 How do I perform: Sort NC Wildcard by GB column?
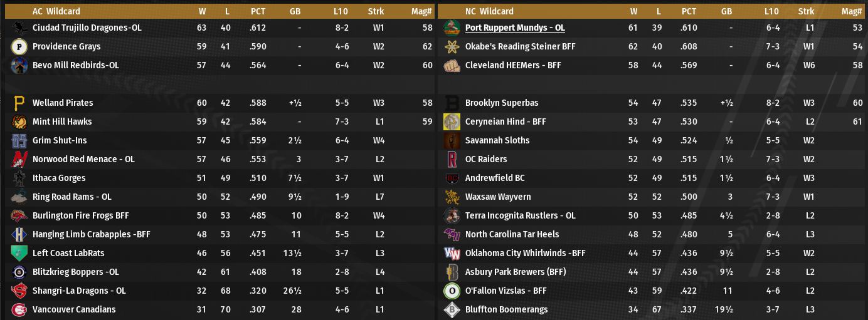(x=726, y=11)
